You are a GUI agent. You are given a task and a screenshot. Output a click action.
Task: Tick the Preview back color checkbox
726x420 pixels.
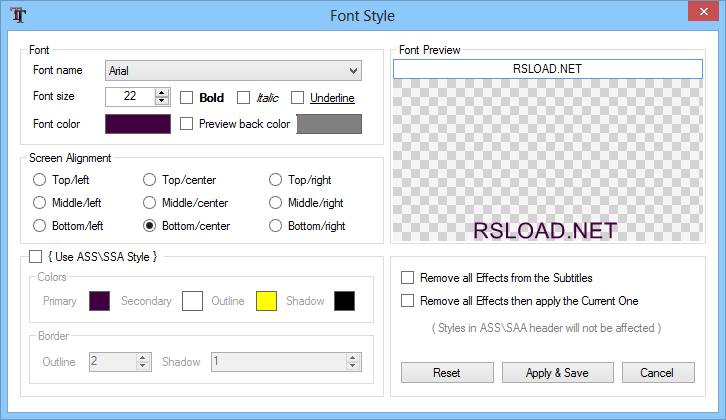187,124
